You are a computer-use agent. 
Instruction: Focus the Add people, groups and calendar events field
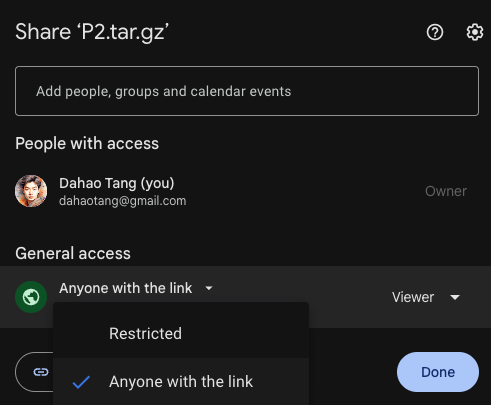247,91
